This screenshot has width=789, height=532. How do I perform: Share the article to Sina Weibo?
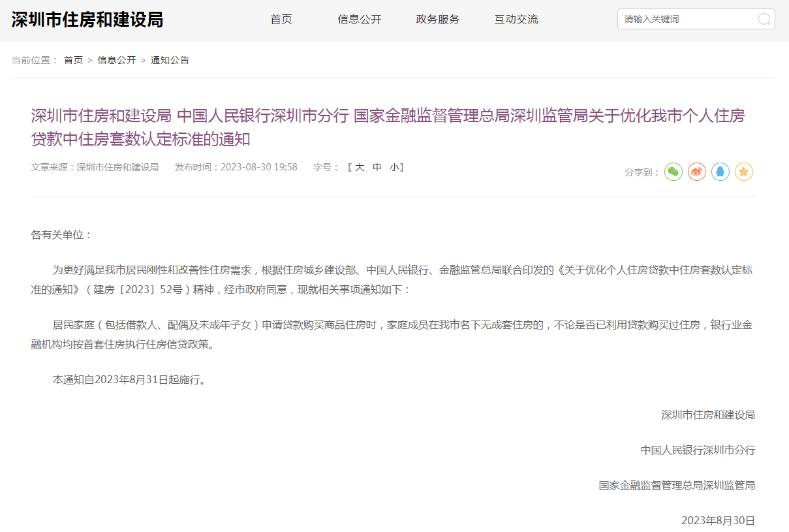[x=696, y=172]
